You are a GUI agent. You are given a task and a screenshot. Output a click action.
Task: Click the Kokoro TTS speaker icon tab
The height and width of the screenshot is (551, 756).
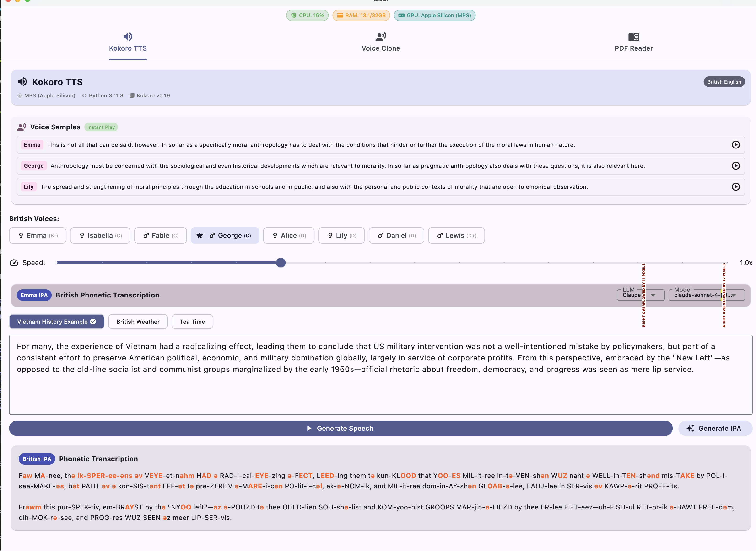tap(128, 37)
